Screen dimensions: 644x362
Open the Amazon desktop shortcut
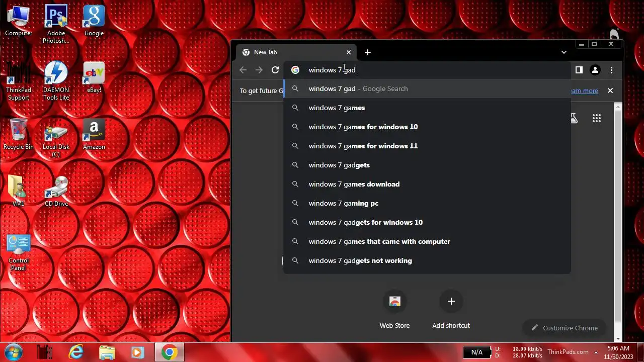click(x=94, y=134)
